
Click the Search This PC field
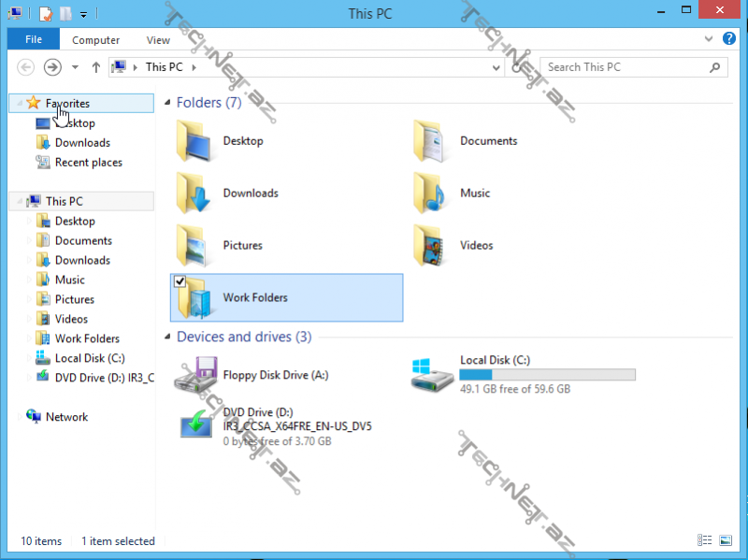click(625, 67)
